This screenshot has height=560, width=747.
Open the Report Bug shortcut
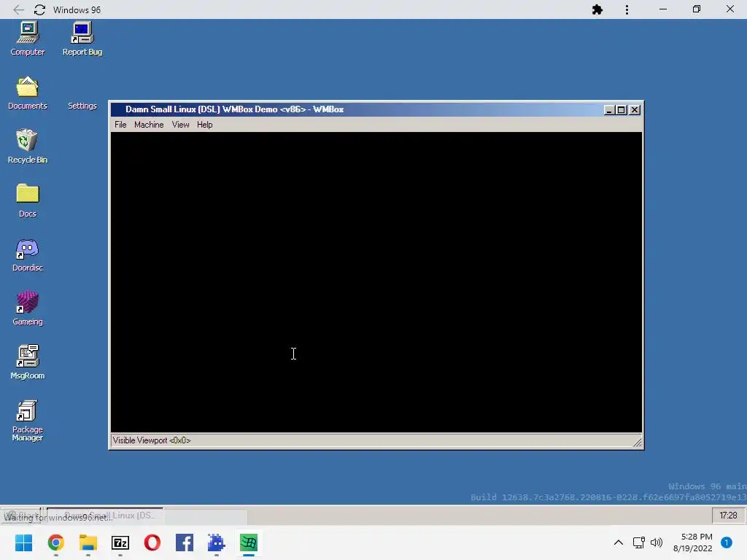coord(82,39)
